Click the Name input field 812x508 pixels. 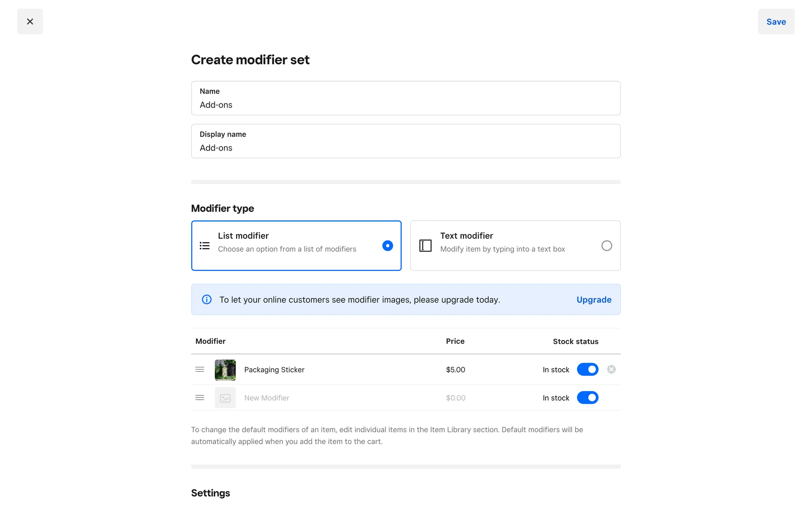coord(405,105)
